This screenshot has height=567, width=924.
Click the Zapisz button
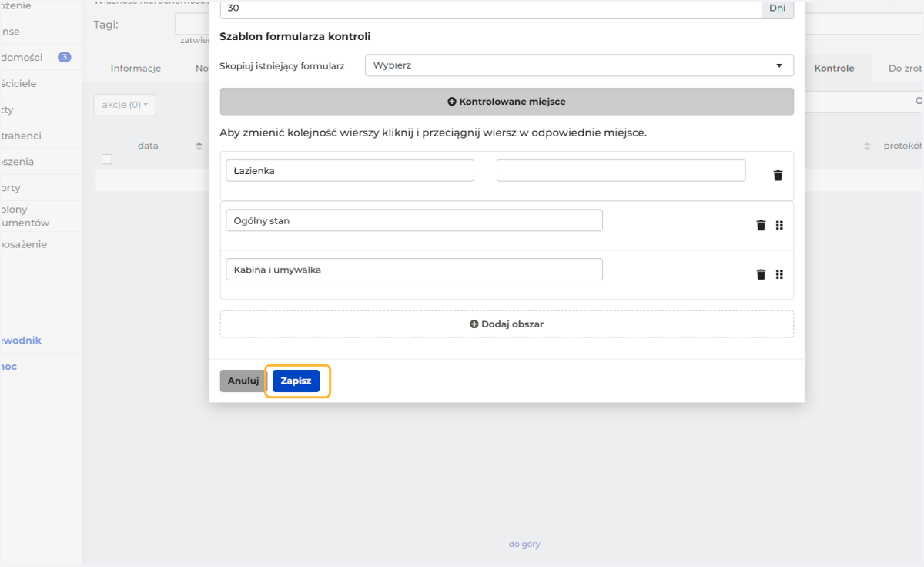296,381
